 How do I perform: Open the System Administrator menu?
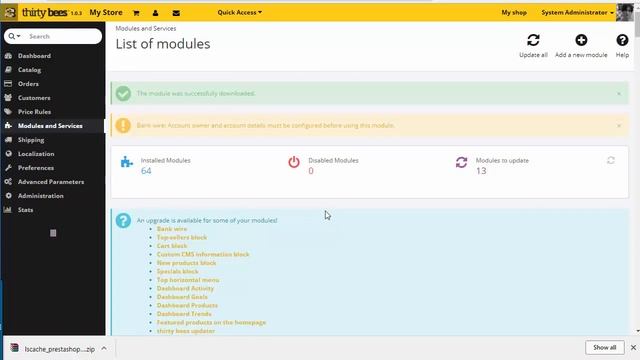578,12
